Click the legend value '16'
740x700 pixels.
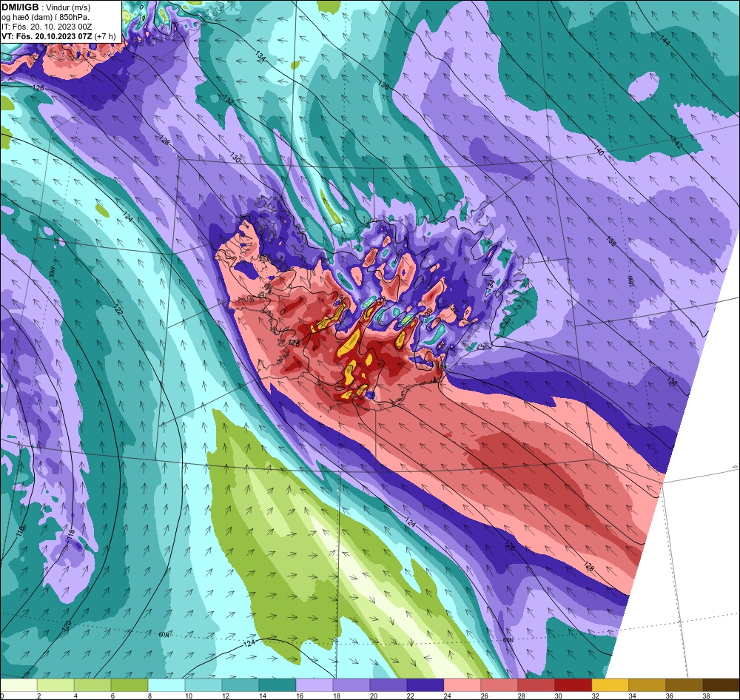(299, 696)
